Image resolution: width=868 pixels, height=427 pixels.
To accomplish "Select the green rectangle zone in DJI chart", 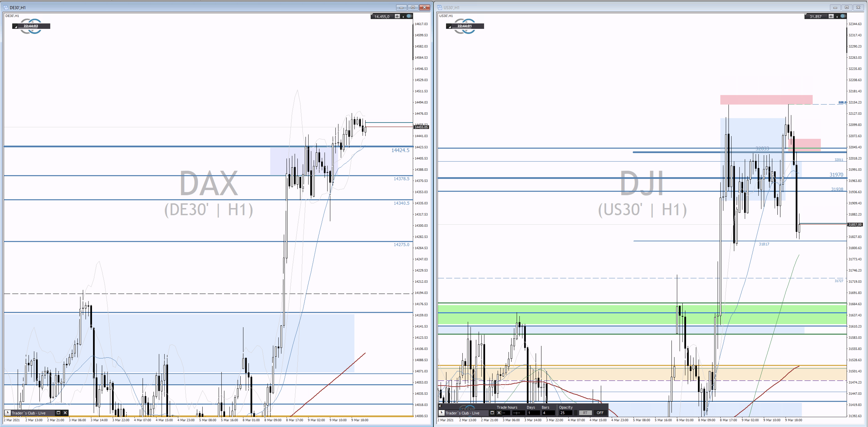I will (x=642, y=314).
